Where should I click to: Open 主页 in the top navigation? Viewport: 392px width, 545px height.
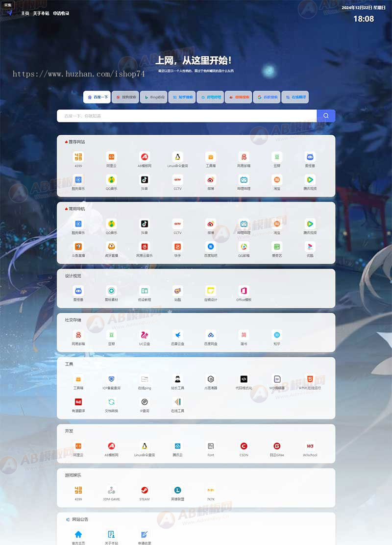[25, 13]
